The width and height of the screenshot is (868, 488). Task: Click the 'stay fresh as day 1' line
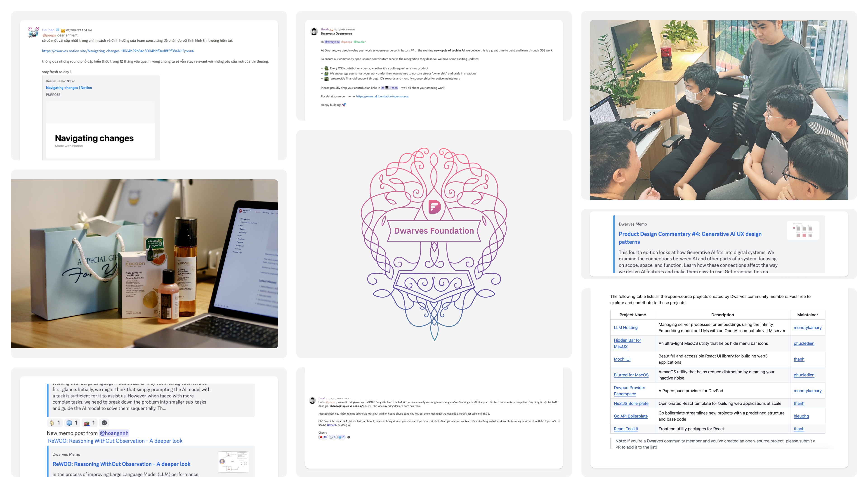point(57,72)
